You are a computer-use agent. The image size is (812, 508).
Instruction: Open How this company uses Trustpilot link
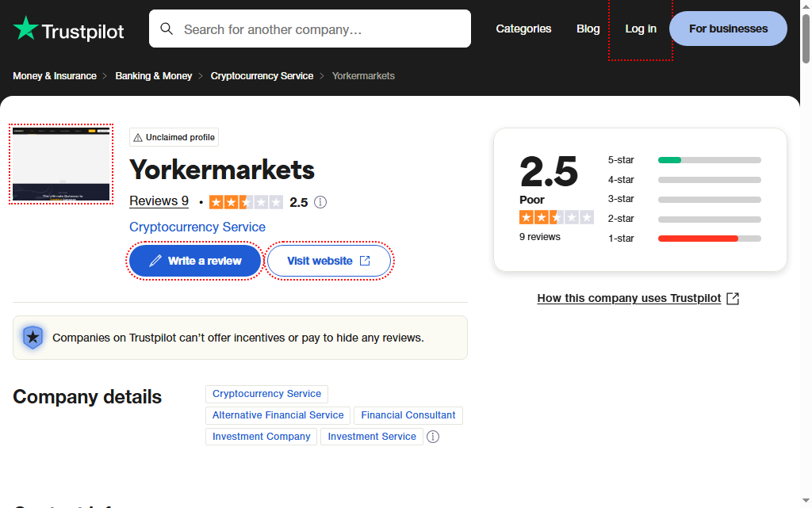pos(638,299)
